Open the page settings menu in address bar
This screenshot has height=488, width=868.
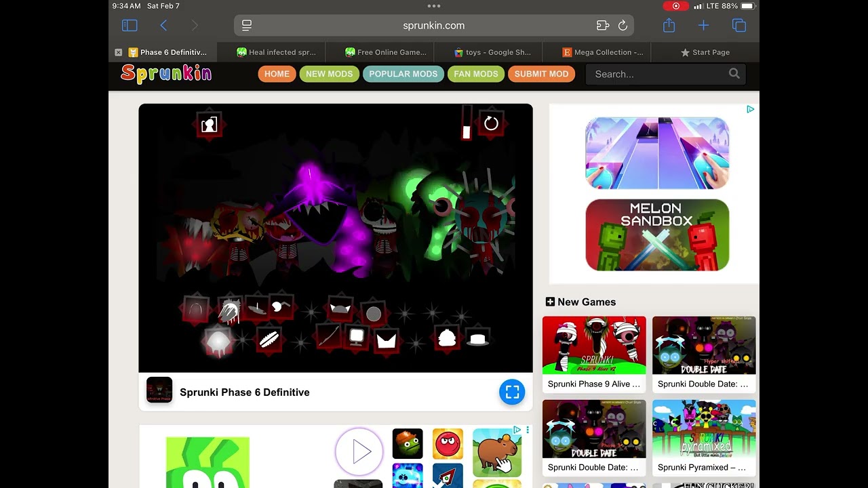click(x=247, y=25)
